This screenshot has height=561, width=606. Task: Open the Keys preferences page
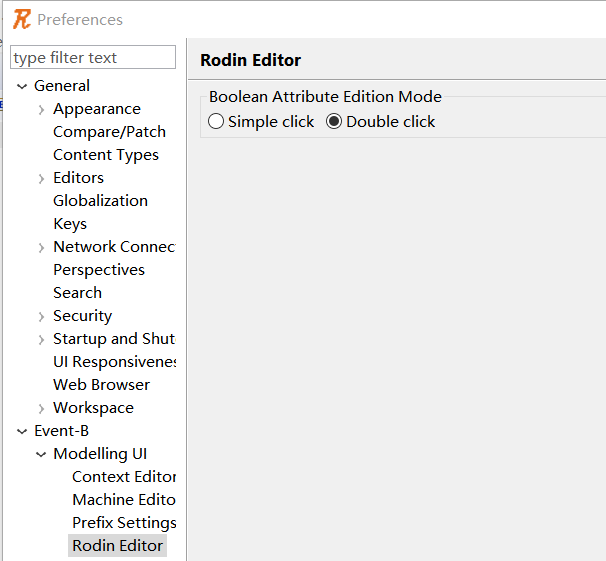(70, 224)
